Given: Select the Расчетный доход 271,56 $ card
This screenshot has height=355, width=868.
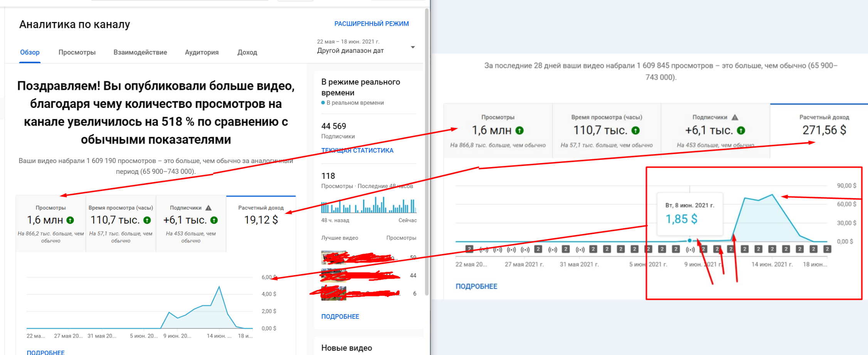Looking at the screenshot, I should (824, 130).
